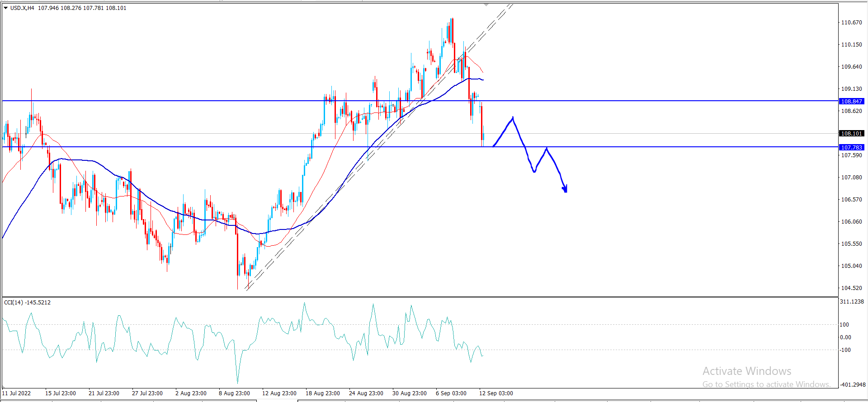Click the chart shift marker at top
This screenshot has height=402, width=868.
(x=486, y=5)
